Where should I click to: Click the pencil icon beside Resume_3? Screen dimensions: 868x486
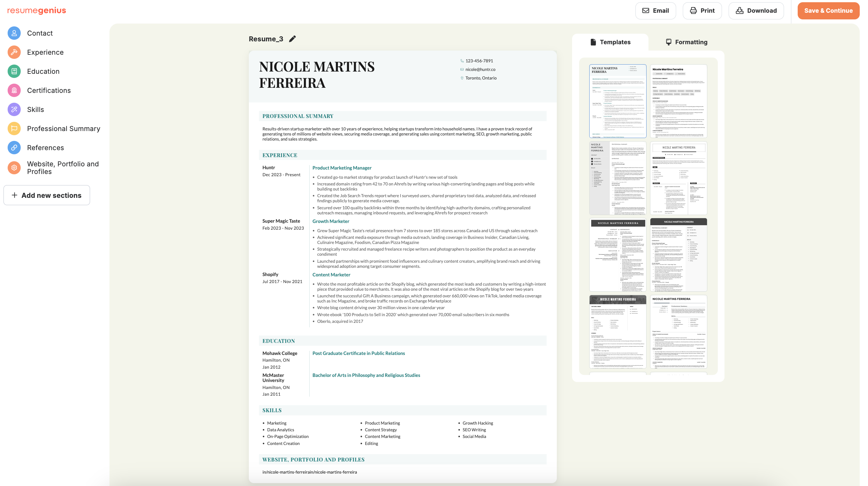[292, 39]
